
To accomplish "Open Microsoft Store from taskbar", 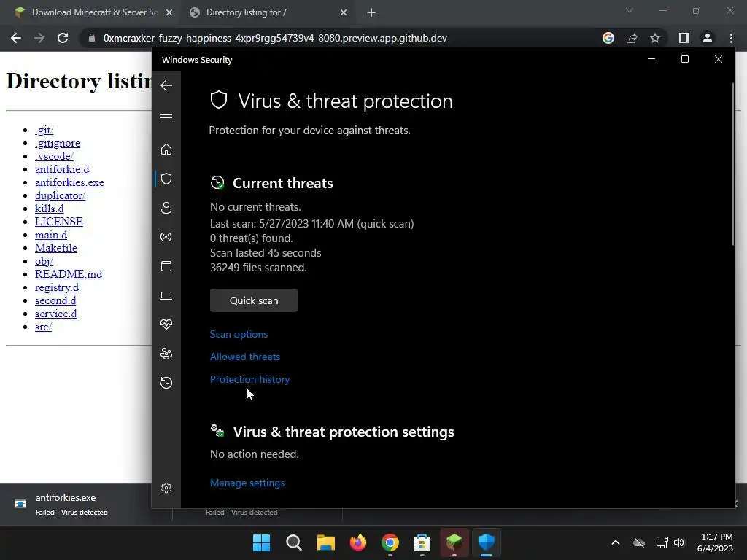I will [422, 542].
